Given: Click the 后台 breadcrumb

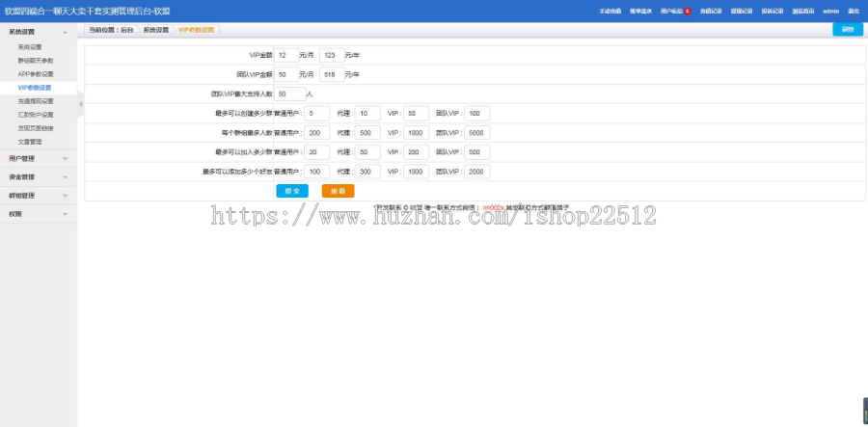Looking at the screenshot, I should pos(127,30).
